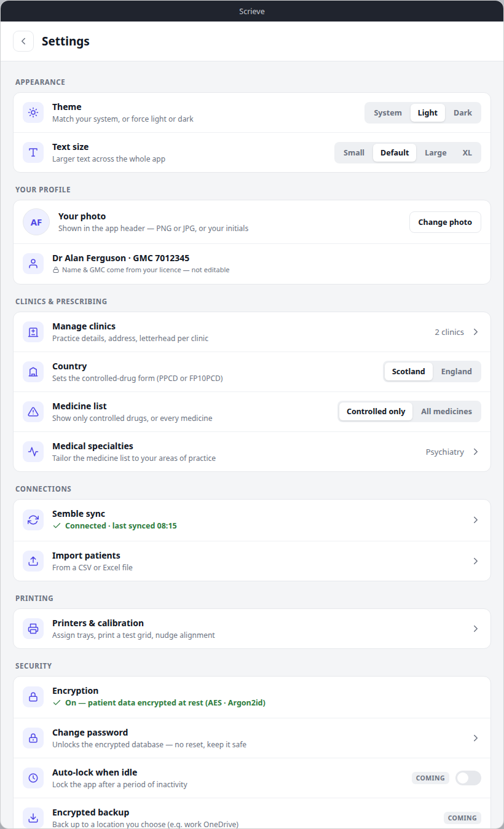Viewport: 504px width, 829px height.
Task: Click the sun icon in Theme row
Action: pos(33,112)
